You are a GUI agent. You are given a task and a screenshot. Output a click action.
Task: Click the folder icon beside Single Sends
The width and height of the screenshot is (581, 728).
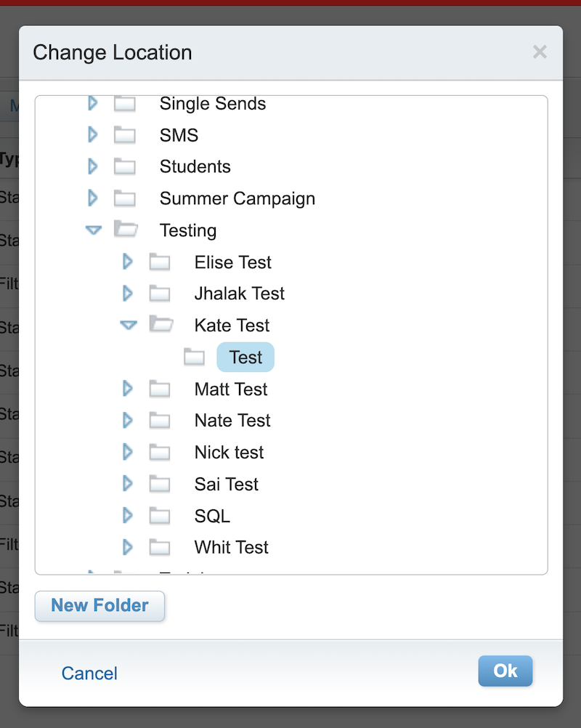[x=125, y=104]
